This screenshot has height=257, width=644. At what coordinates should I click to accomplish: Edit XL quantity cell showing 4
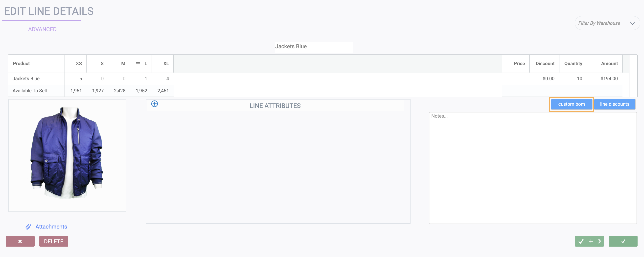[x=163, y=78]
